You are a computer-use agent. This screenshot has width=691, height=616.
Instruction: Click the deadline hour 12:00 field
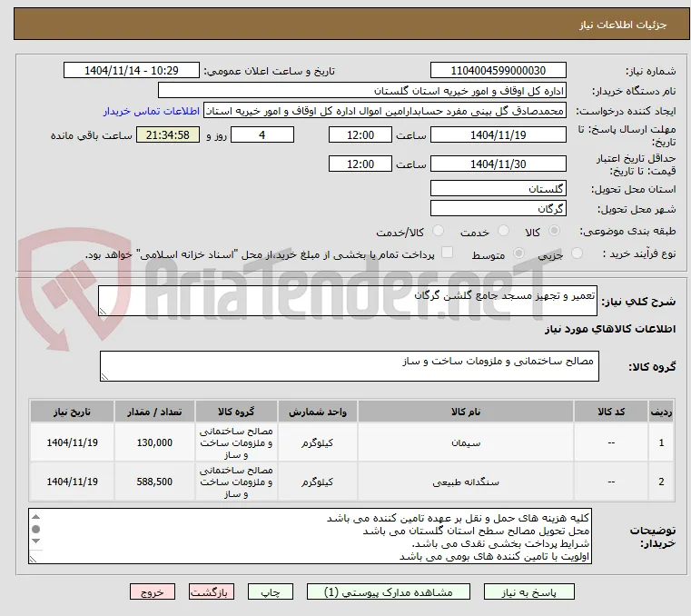pyautogui.click(x=360, y=135)
